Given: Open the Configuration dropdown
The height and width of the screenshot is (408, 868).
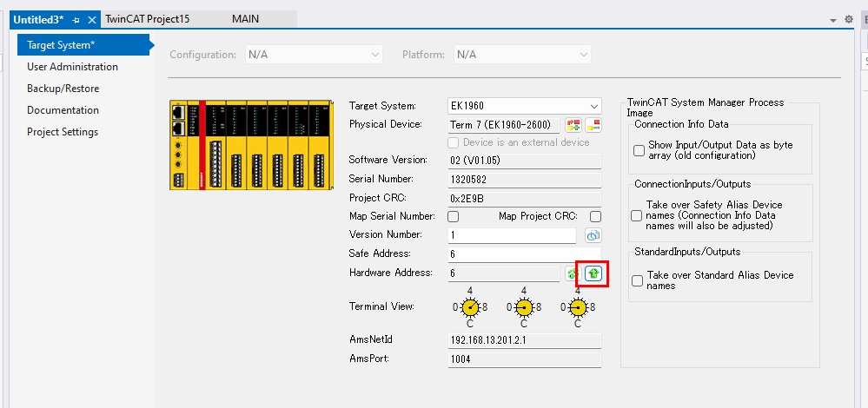Looking at the screenshot, I should point(314,55).
